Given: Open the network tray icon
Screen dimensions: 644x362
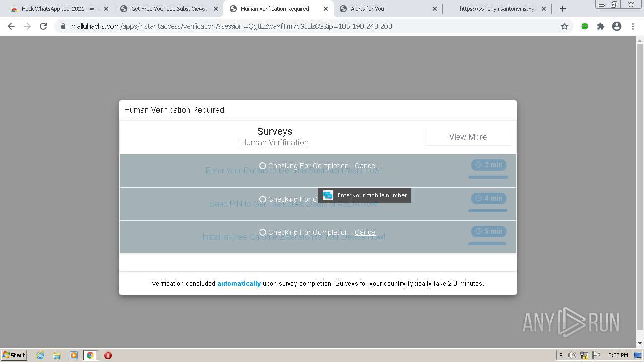Looking at the screenshot, I should tap(584, 355).
